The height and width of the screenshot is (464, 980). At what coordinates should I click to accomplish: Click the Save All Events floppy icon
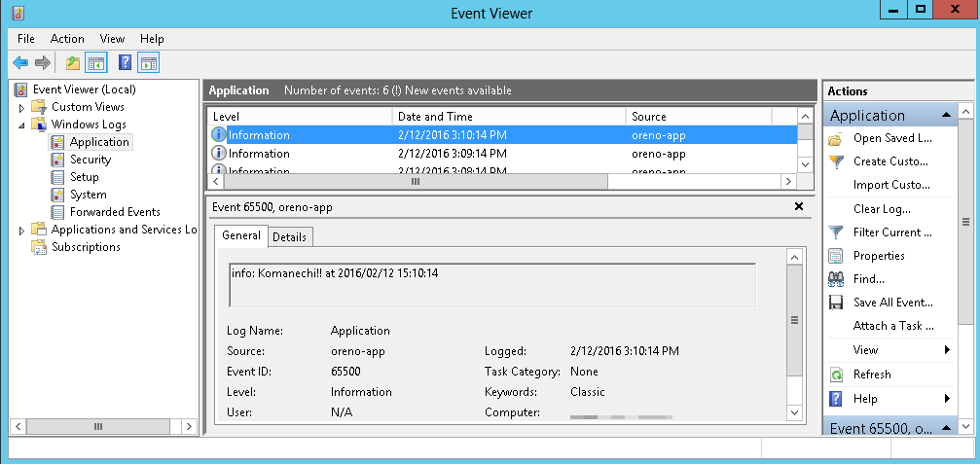tap(836, 303)
